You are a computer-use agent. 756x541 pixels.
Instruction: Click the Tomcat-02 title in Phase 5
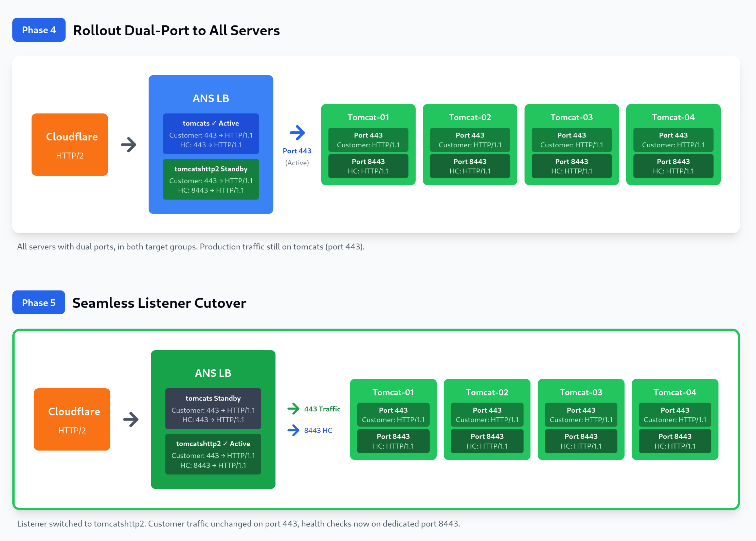(x=487, y=392)
